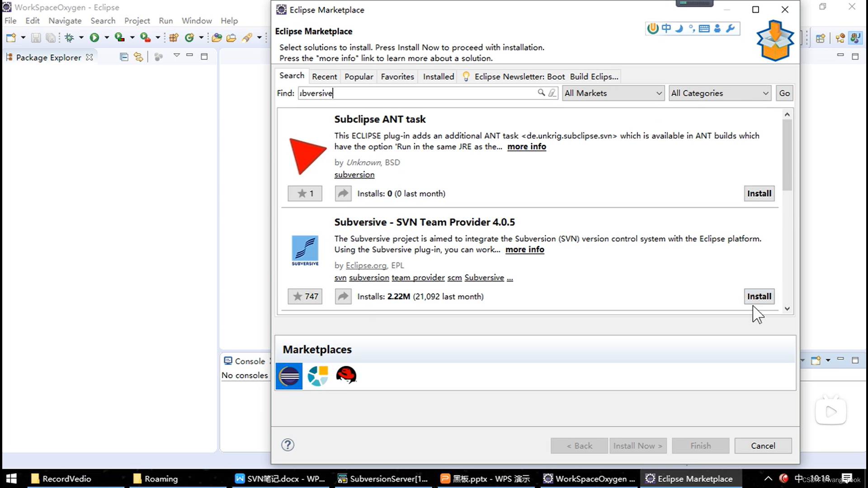Click results scrollbar down arrow
868x488 pixels.
787,309
